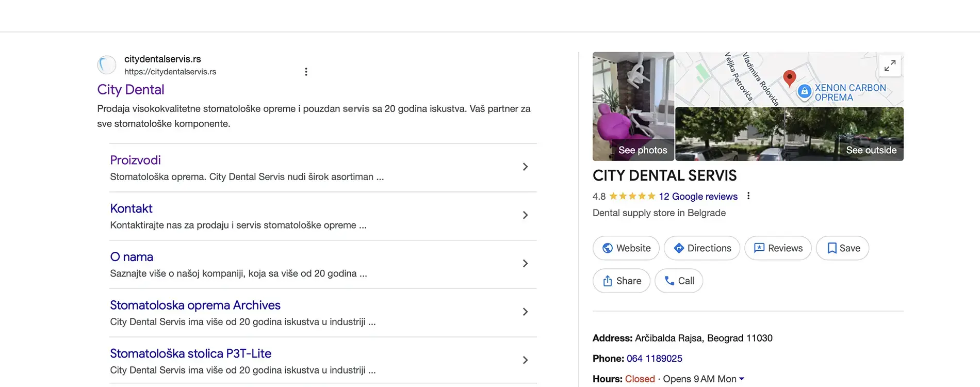Screen dimensions: 980x387
Task: Get Directions to City Dental Servis
Action: click(x=701, y=248)
